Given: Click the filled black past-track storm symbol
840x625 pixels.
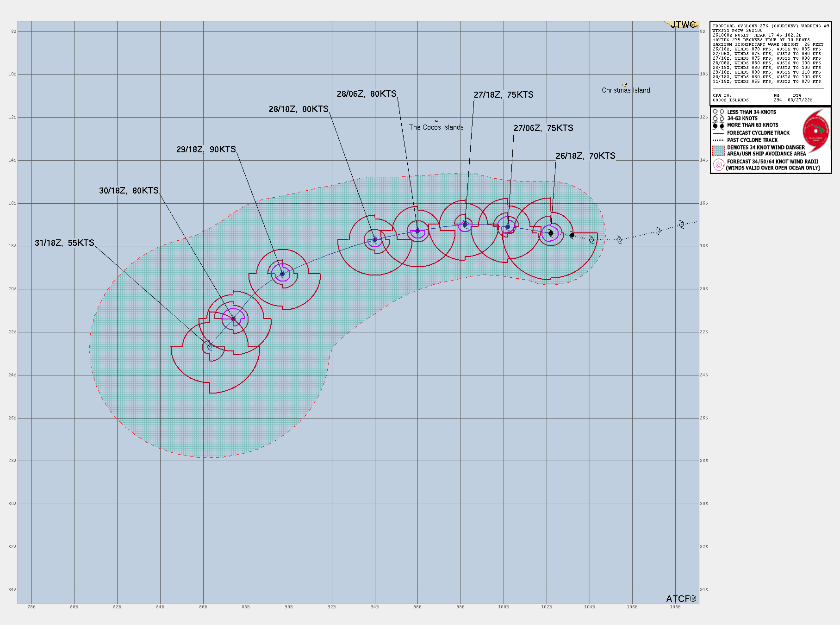Looking at the screenshot, I should click(x=572, y=235).
